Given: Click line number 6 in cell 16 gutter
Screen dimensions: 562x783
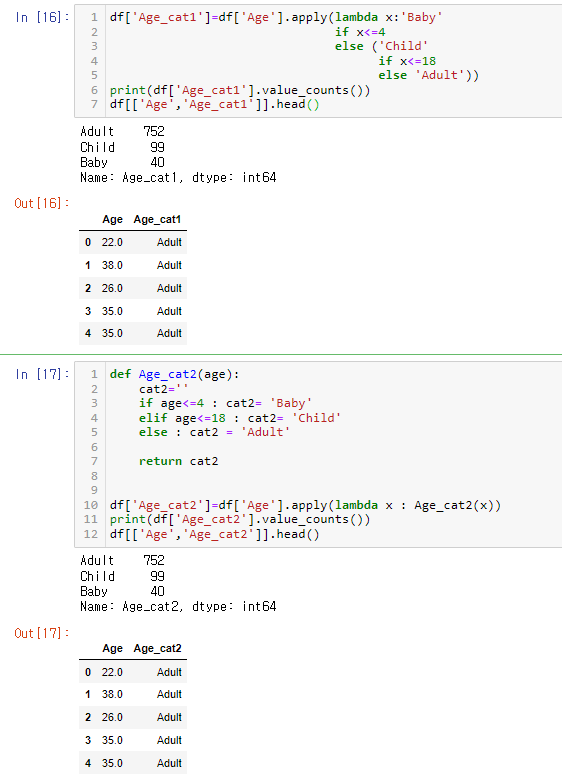Looking at the screenshot, I should pos(94,90).
